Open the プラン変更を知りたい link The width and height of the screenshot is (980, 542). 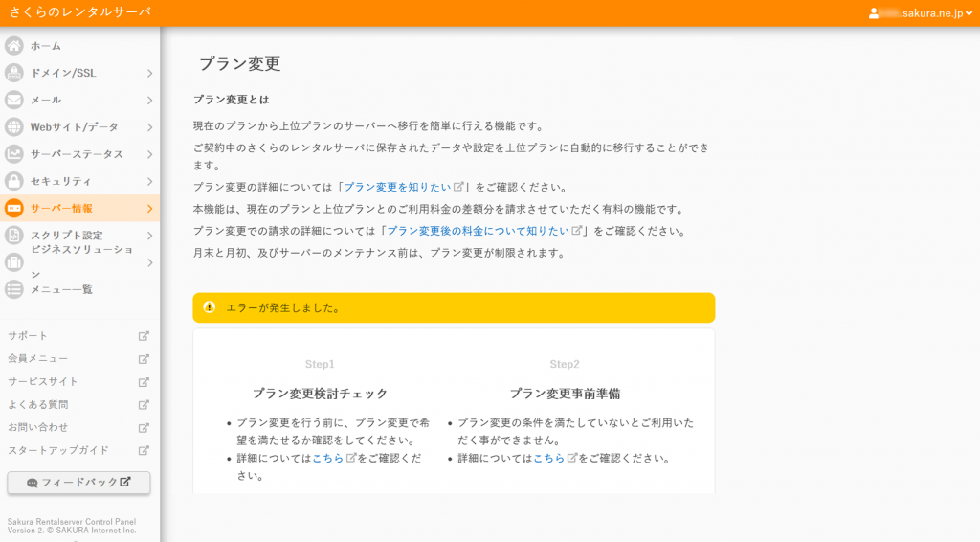coord(397,187)
